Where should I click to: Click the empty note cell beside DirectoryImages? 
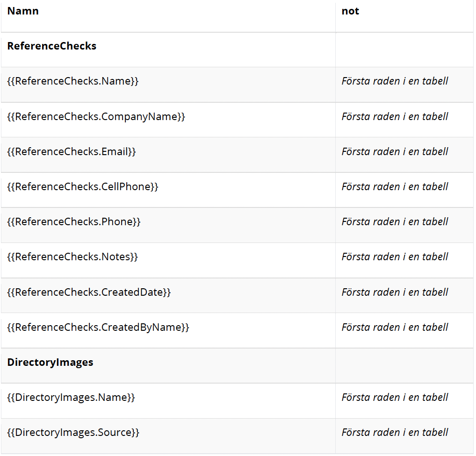(x=404, y=365)
